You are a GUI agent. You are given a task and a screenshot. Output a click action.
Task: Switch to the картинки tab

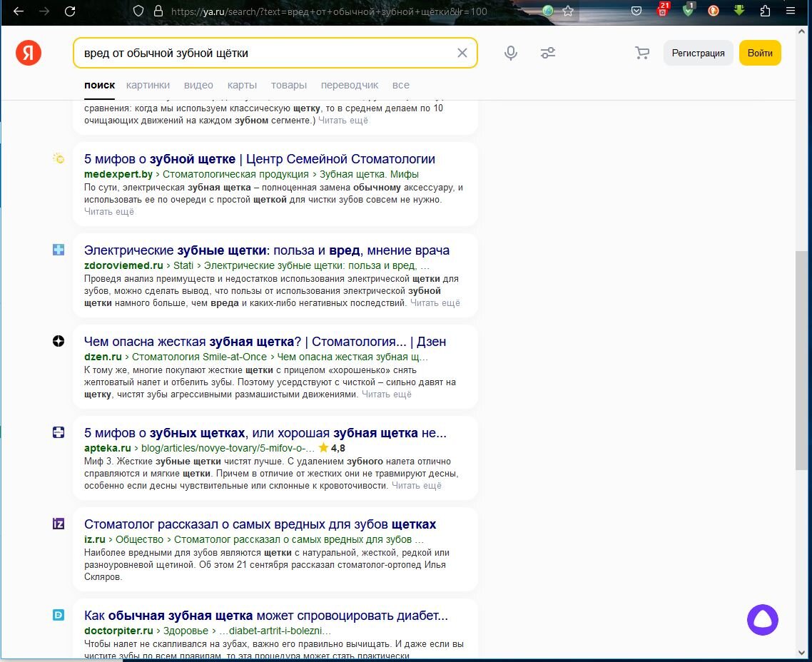(148, 85)
